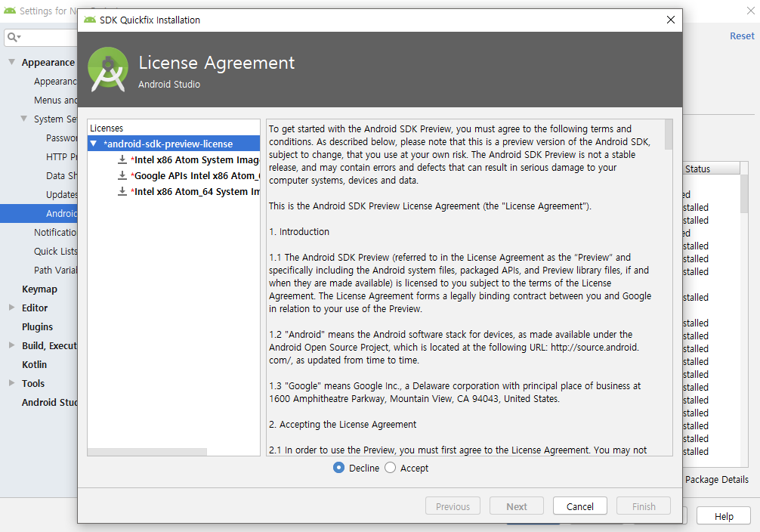
Task: Click download icon beside Intel x86 Atom System Image
Action: point(122,159)
